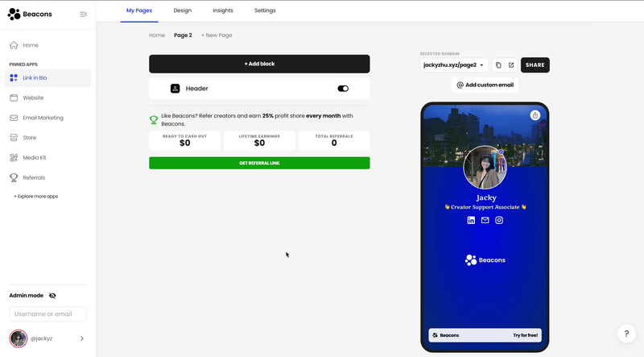Focus the Username or email field

[47, 313]
